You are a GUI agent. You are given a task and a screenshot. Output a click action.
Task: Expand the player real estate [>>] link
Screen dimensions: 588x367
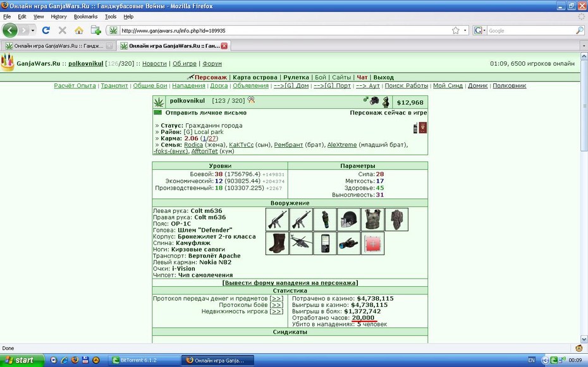point(276,311)
